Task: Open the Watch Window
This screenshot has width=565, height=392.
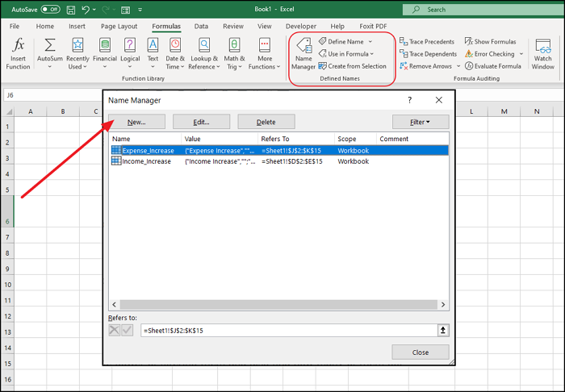Action: [x=543, y=54]
